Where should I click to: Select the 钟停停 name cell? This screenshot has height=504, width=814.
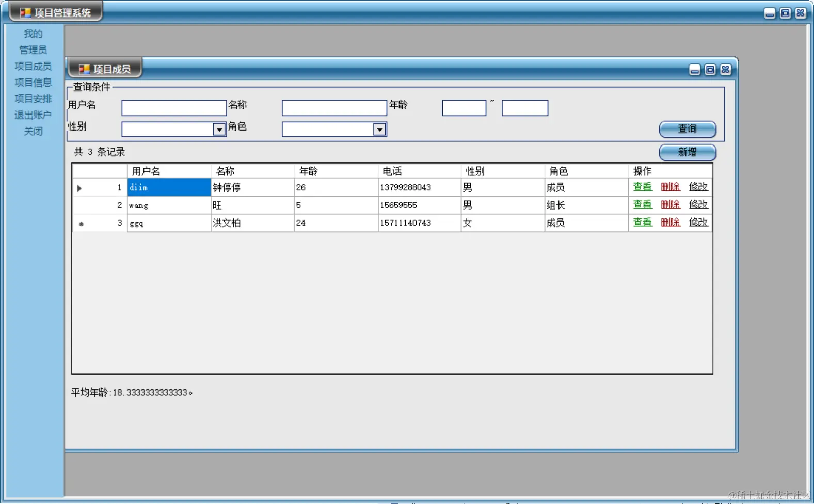tap(253, 187)
